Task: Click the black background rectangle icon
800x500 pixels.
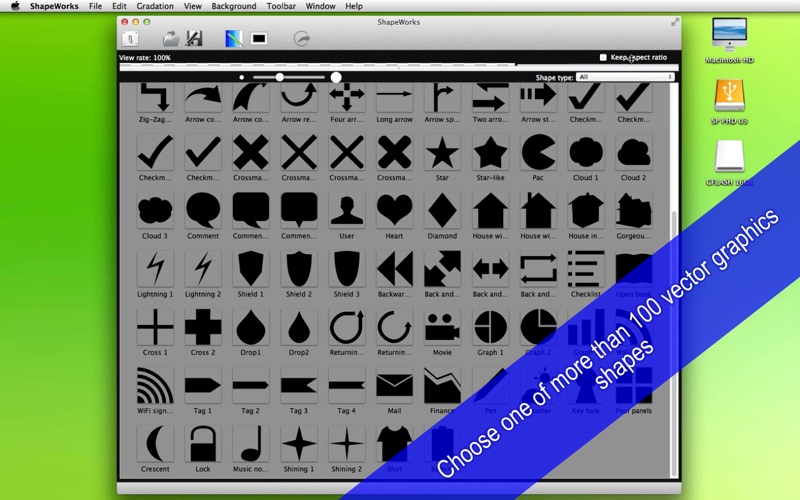Action: tap(259, 39)
